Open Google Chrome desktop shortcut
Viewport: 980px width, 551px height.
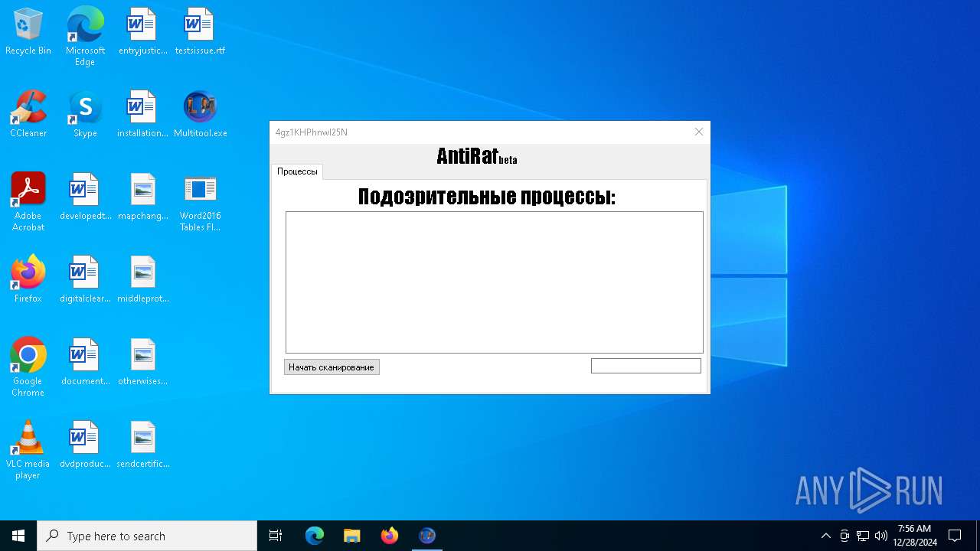click(x=28, y=367)
